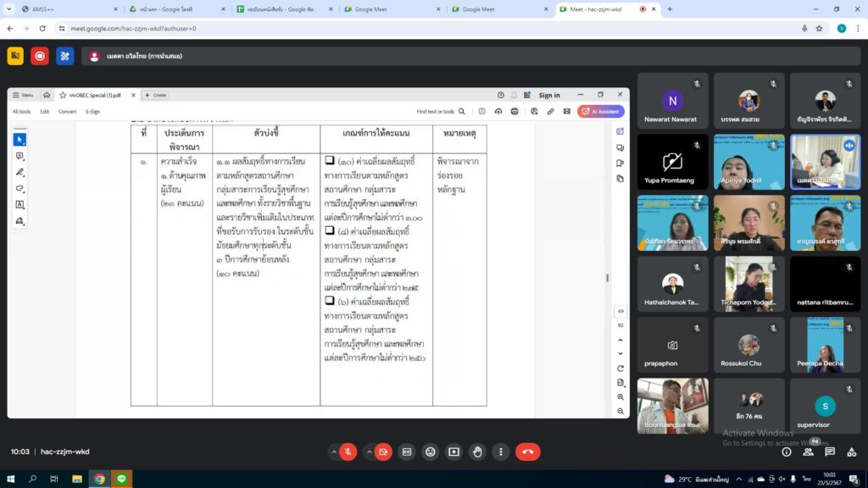868x488 pixels.
Task: Open the Meet activities panel icon
Action: 851,452
